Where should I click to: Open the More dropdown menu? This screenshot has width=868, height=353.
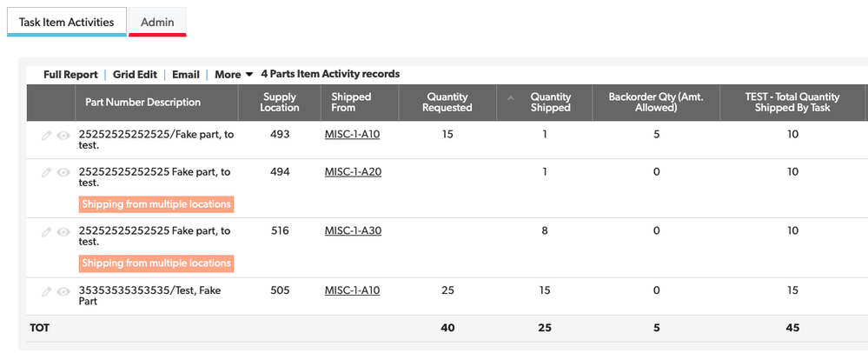(x=234, y=74)
